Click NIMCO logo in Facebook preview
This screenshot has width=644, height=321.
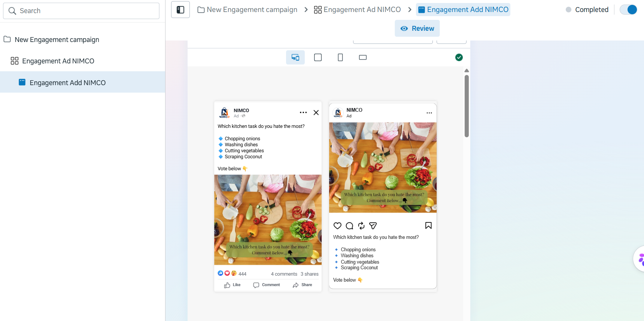tap(225, 112)
